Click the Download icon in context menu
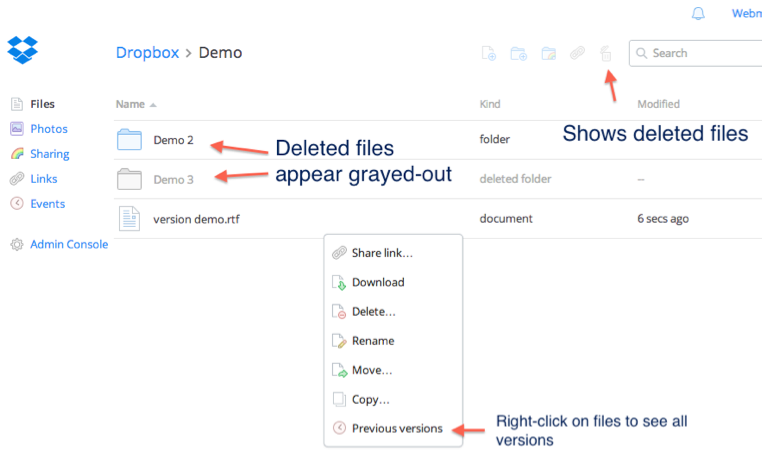The width and height of the screenshot is (762, 462). [339, 282]
